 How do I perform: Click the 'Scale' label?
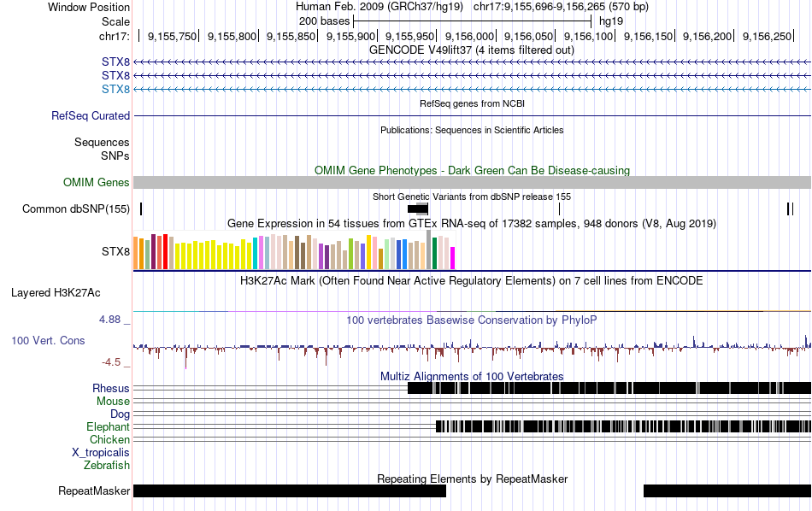pyautogui.click(x=115, y=21)
